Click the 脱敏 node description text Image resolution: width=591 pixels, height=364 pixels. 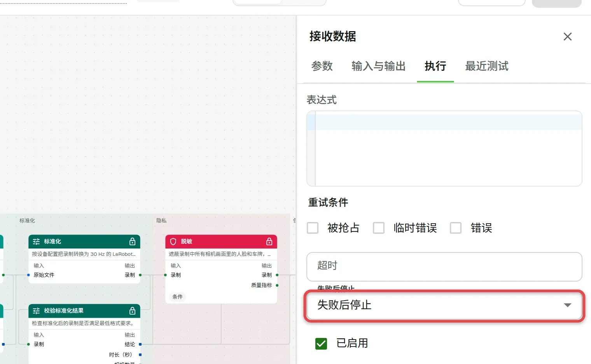click(x=220, y=254)
